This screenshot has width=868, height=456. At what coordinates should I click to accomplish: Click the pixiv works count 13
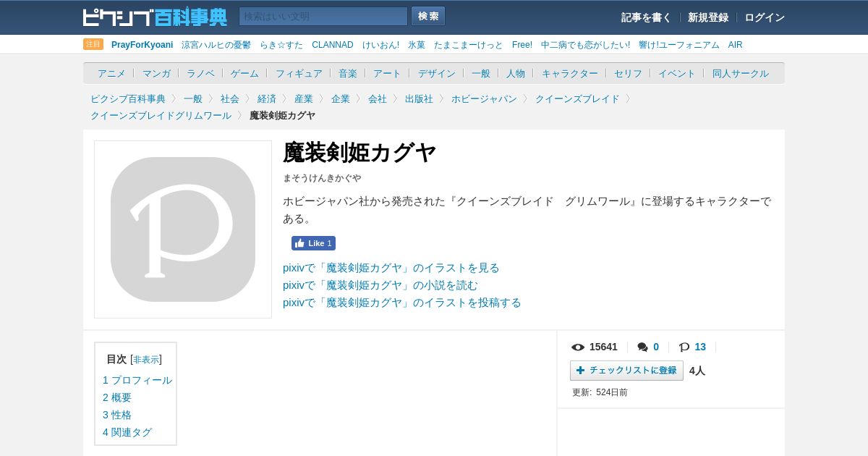pos(700,347)
